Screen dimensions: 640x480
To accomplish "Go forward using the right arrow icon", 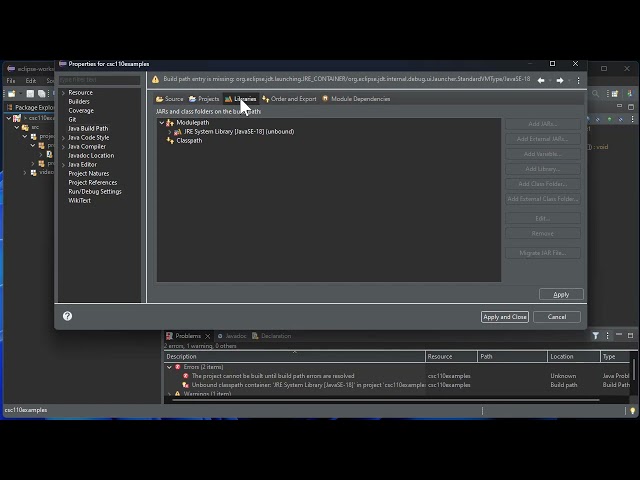I will coord(560,81).
